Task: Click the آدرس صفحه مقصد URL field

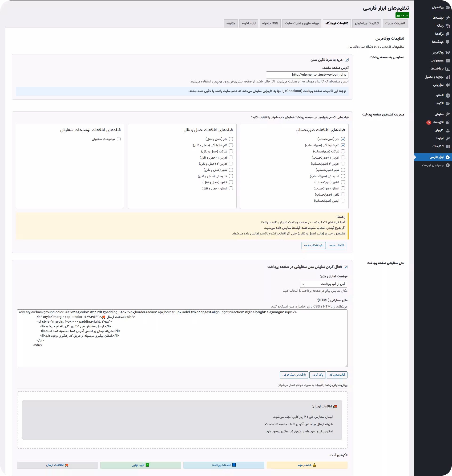Action: point(307,75)
